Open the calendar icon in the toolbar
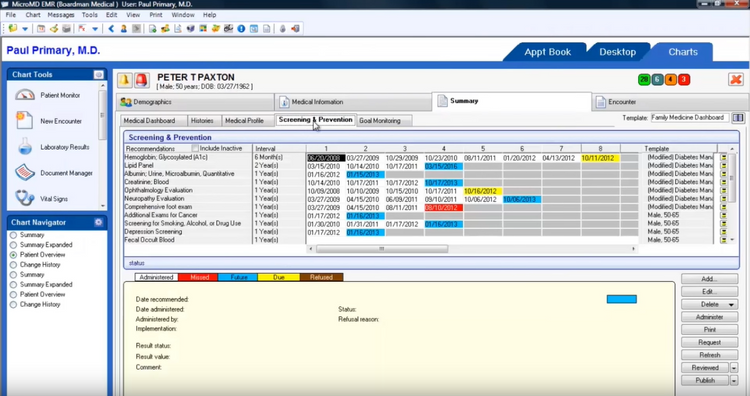 41,29
